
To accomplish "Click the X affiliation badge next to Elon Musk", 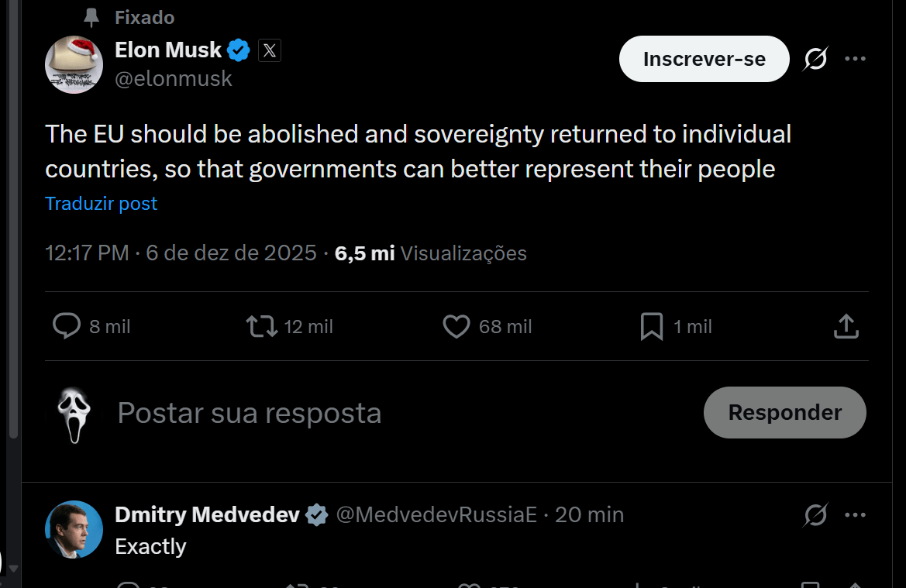I will [268, 50].
